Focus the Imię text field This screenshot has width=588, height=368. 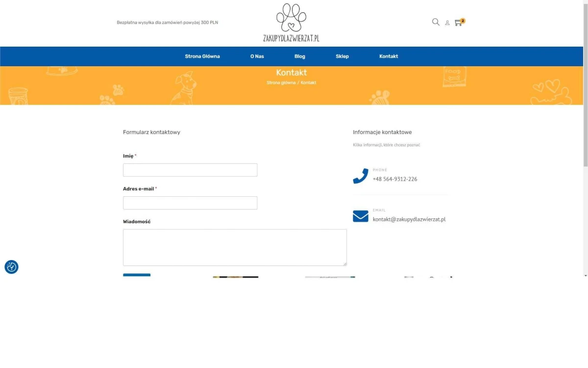click(190, 170)
